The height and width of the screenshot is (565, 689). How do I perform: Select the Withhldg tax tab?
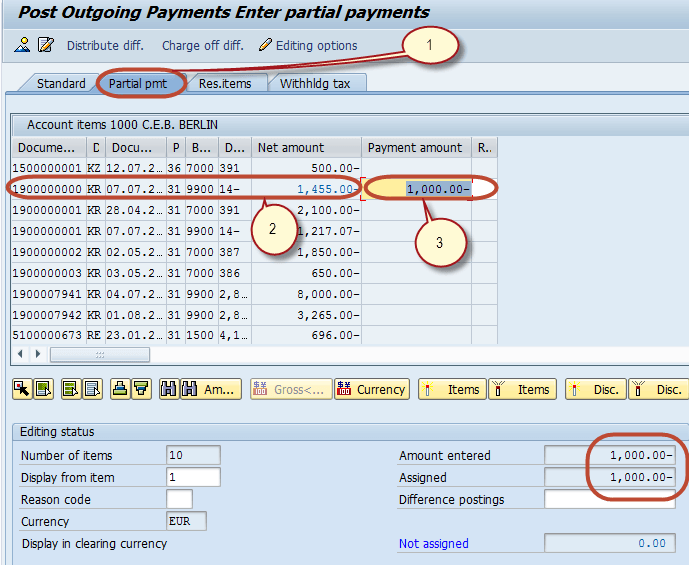314,83
